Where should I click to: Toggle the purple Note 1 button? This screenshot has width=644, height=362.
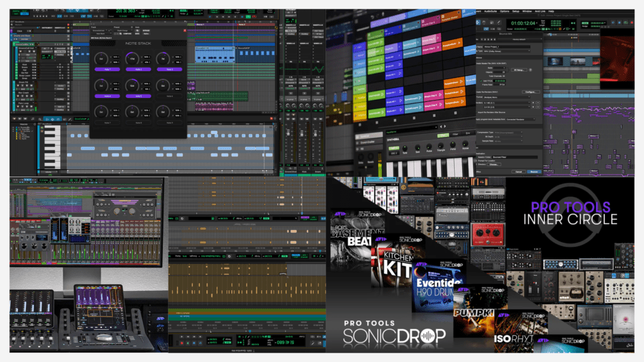(107, 69)
